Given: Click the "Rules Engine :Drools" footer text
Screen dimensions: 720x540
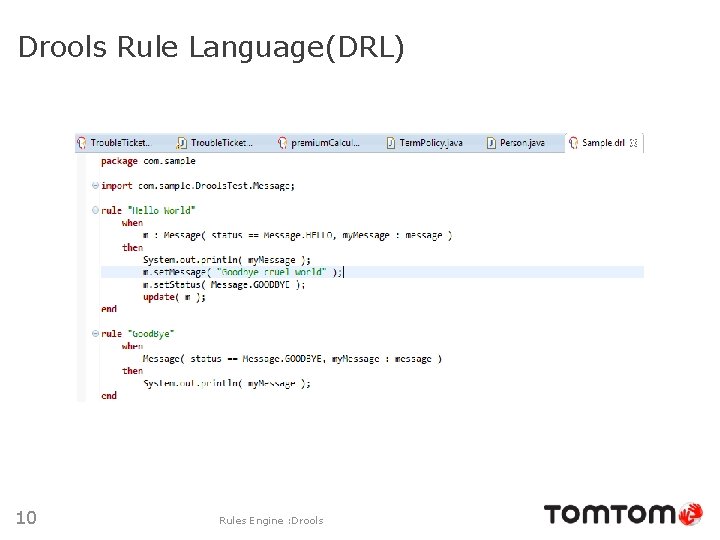Looking at the screenshot, I should [271, 520].
